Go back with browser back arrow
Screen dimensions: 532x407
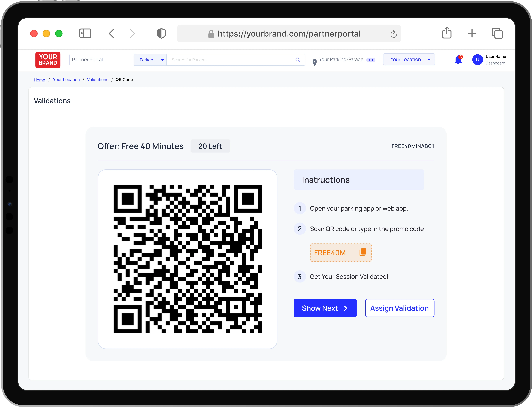pyautogui.click(x=111, y=33)
